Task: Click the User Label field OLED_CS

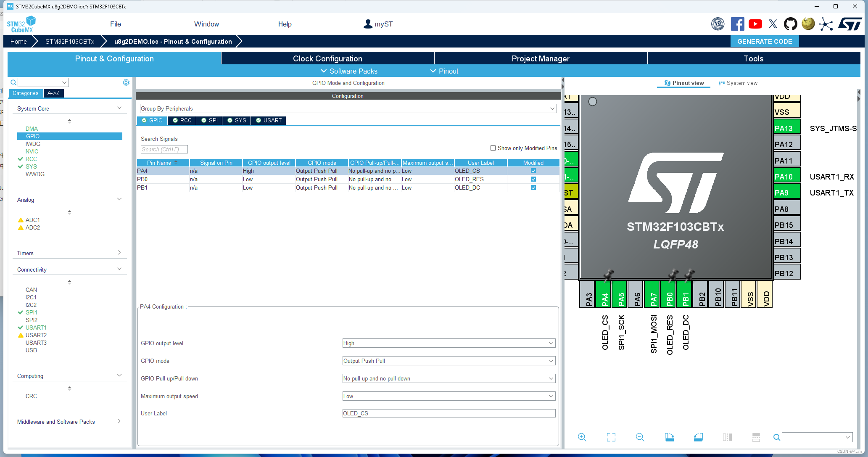Action: (449, 413)
